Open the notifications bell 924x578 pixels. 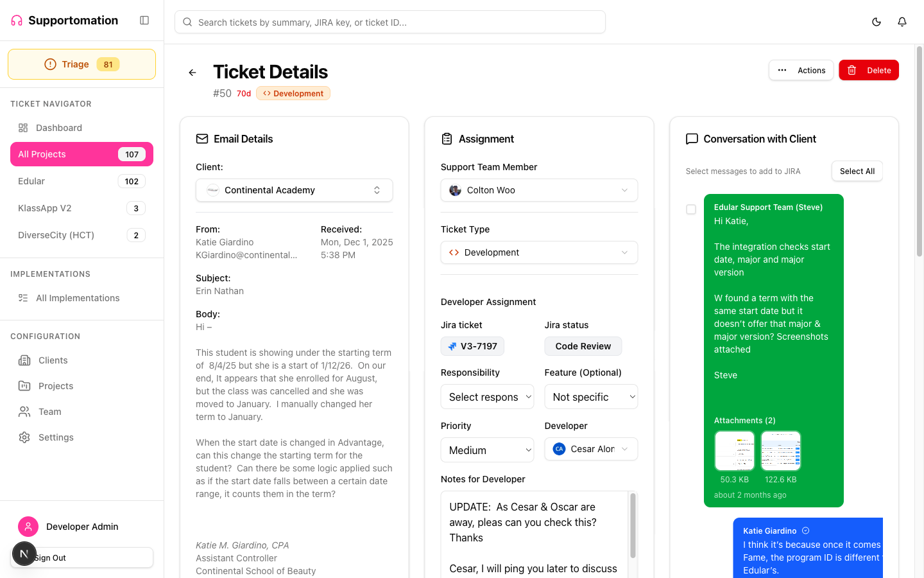pos(902,21)
